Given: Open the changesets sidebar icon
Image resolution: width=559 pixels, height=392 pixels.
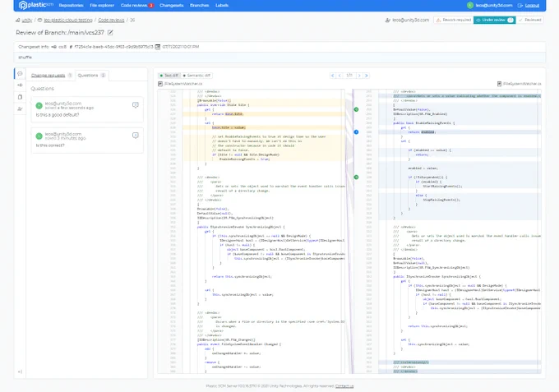Looking at the screenshot, I should (20, 85).
